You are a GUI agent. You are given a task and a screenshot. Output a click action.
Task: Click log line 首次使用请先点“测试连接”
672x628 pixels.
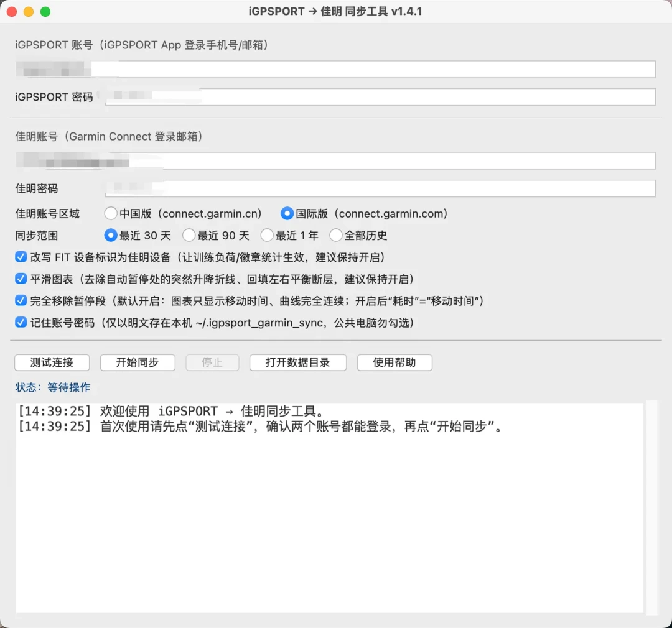pyautogui.click(x=261, y=427)
